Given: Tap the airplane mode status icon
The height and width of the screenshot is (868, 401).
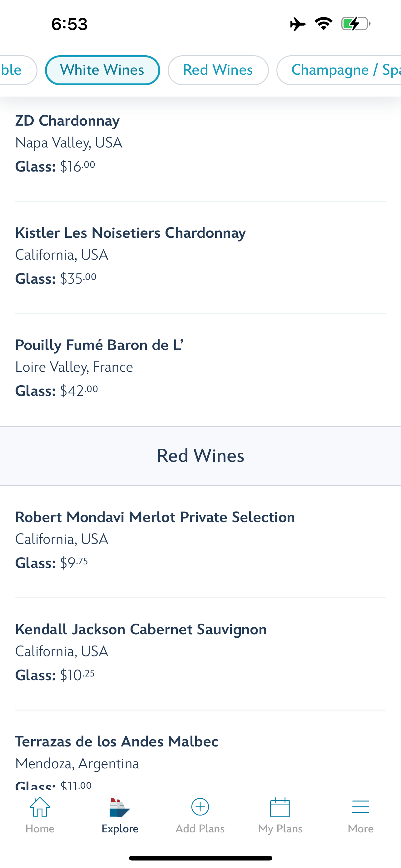Looking at the screenshot, I should pos(298,24).
